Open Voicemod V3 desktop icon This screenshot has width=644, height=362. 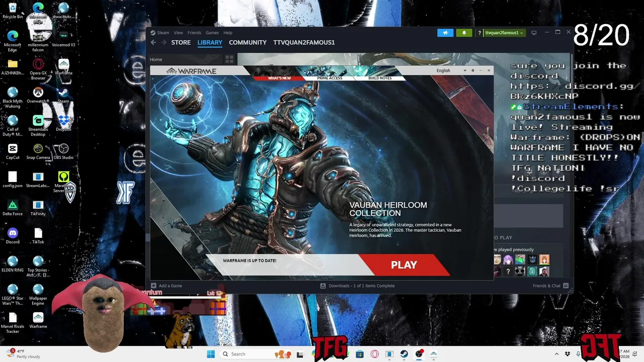(x=63, y=39)
